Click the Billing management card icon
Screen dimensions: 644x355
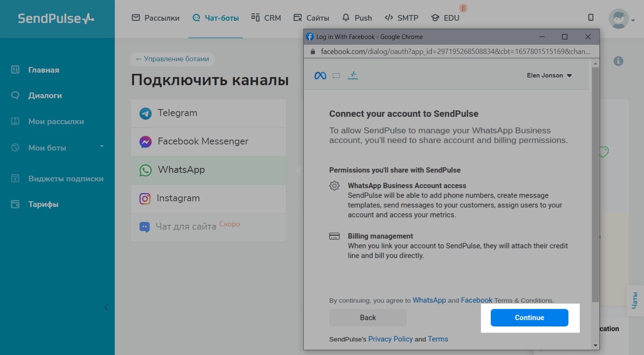point(334,236)
